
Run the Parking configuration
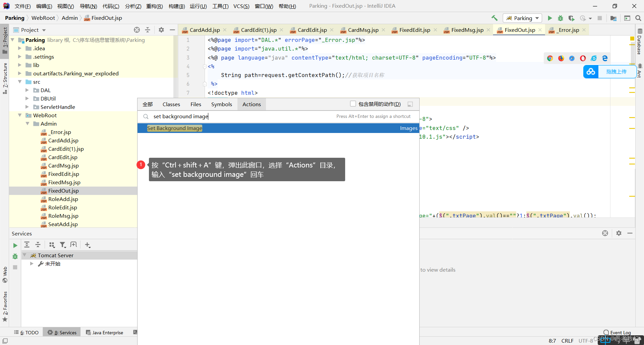pyautogui.click(x=550, y=18)
